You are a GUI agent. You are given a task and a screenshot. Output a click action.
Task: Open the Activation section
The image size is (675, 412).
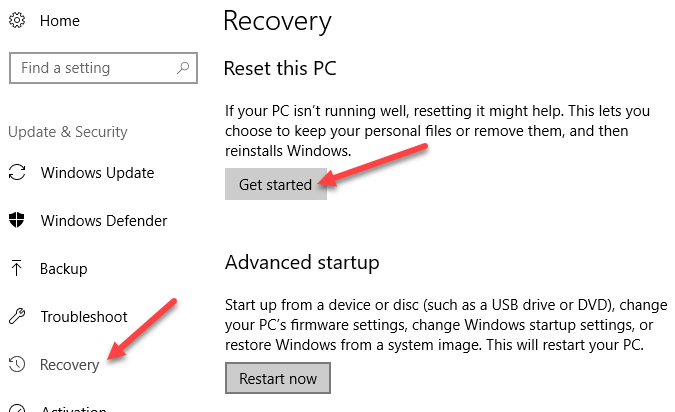pos(73,407)
